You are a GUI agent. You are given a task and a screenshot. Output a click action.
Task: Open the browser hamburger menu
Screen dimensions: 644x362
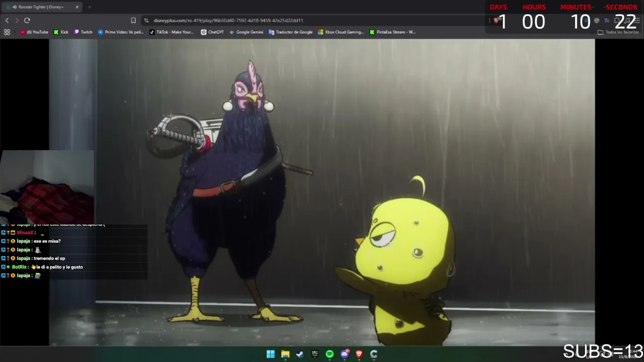pyautogui.click(x=637, y=21)
